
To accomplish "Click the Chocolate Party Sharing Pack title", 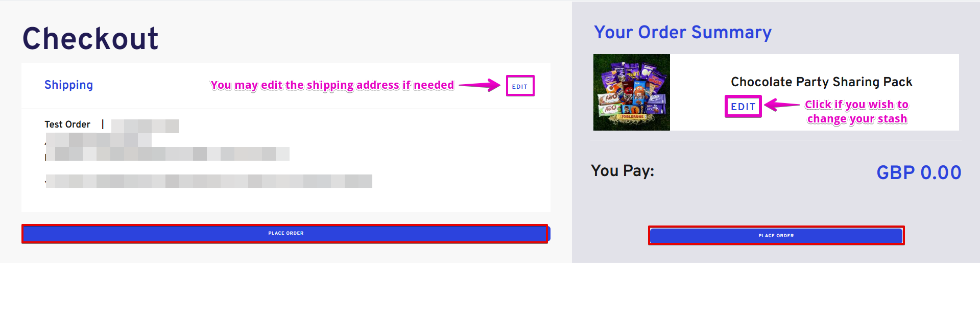I will (x=821, y=82).
